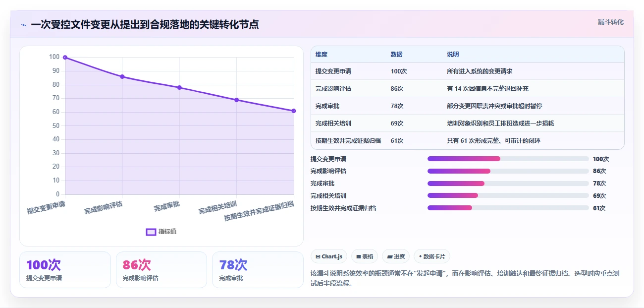The width and height of the screenshot is (644, 308).
Task: Click the card title 一次受控文件变更从提出到合规落地的关键转化节点
Action: click(x=145, y=24)
